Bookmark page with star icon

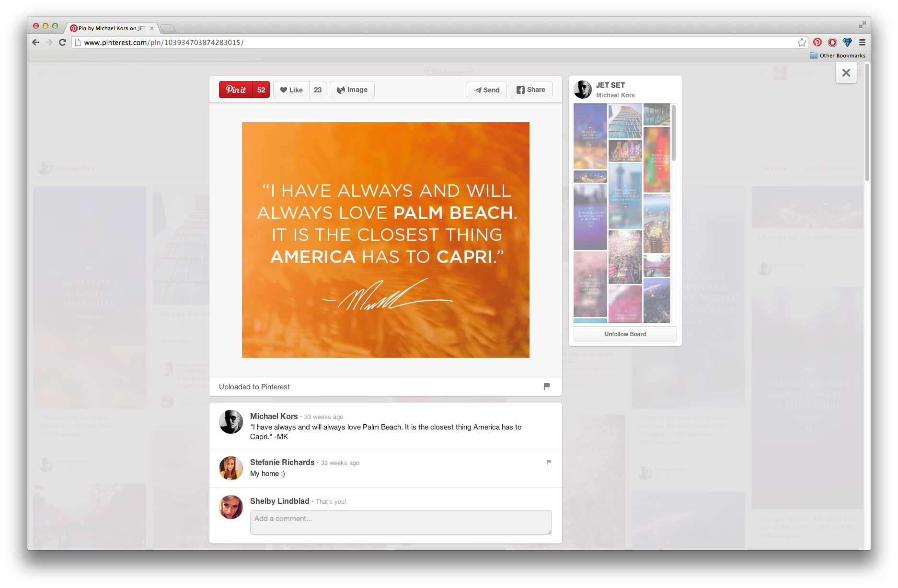click(802, 42)
